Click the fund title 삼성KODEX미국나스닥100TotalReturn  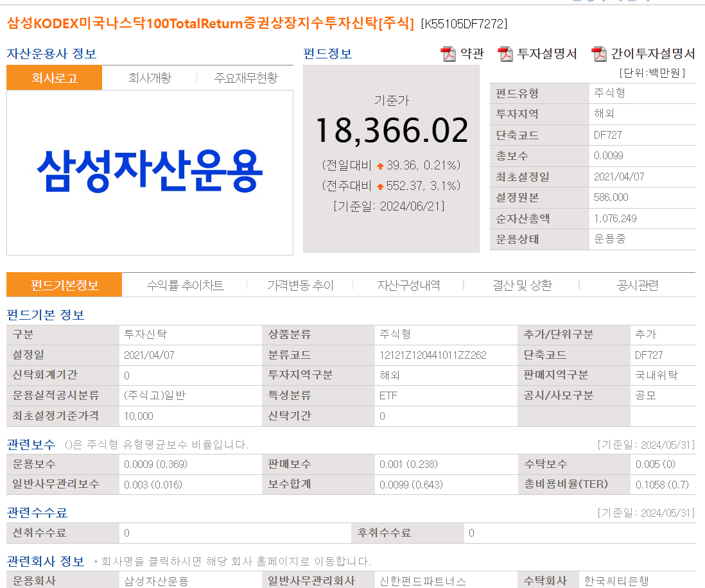211,23
